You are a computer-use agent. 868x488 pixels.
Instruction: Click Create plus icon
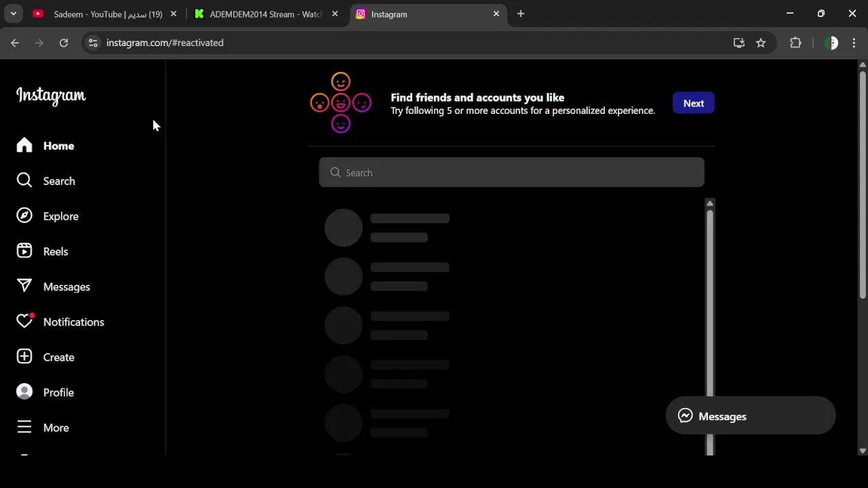24,357
